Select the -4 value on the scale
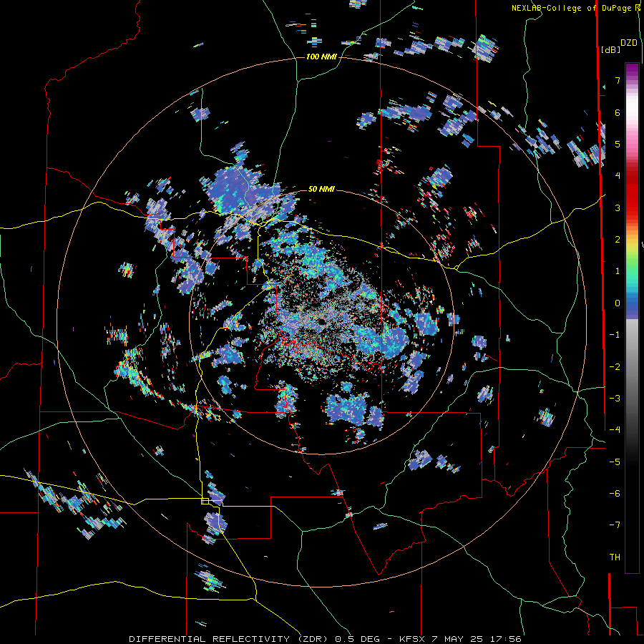 pos(615,429)
